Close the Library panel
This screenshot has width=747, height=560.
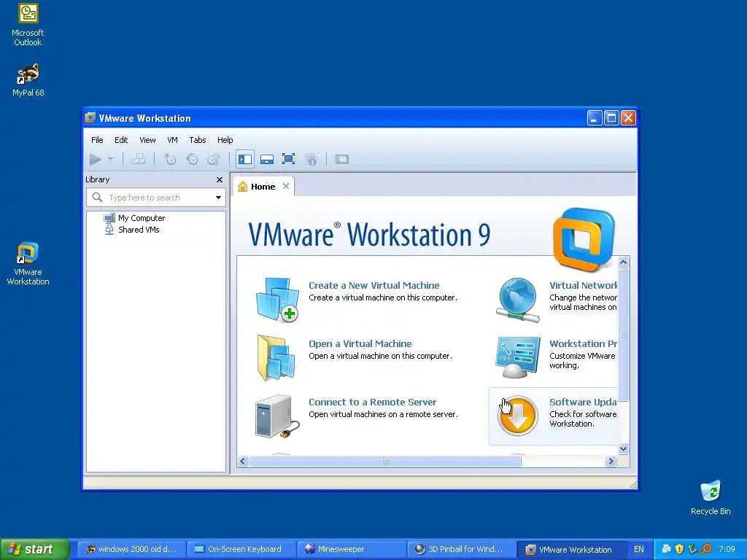coord(219,179)
